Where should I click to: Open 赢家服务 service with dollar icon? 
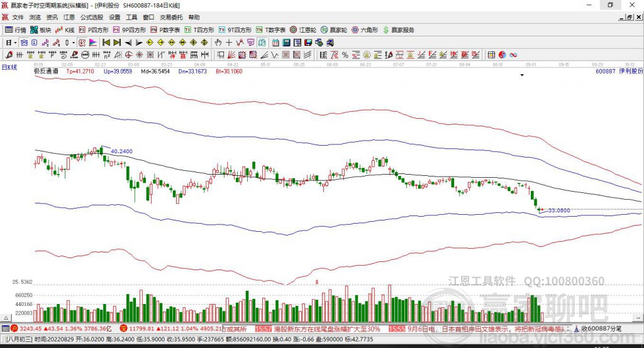click(399, 30)
